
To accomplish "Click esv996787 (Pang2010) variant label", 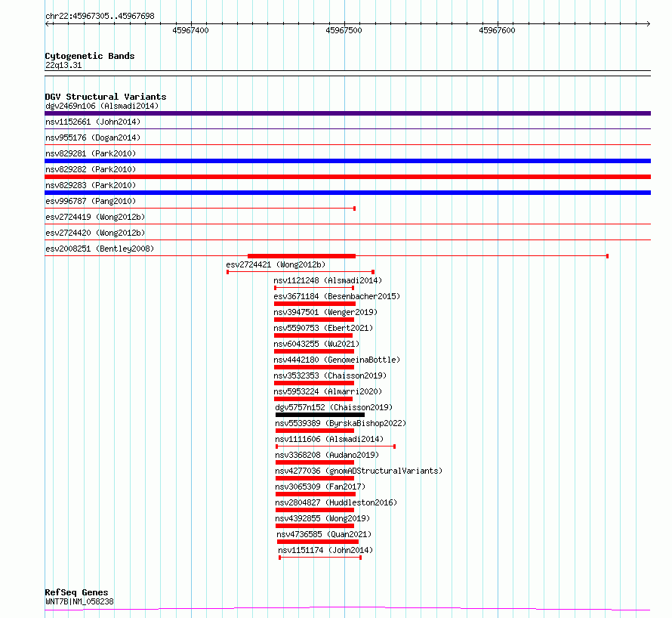I will point(91,201).
